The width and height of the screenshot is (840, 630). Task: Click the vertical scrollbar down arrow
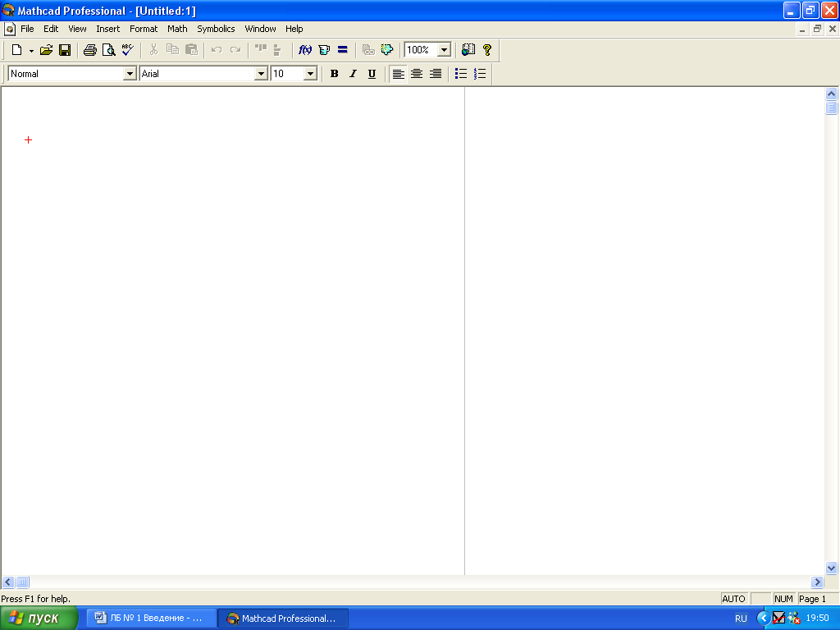[x=831, y=568]
